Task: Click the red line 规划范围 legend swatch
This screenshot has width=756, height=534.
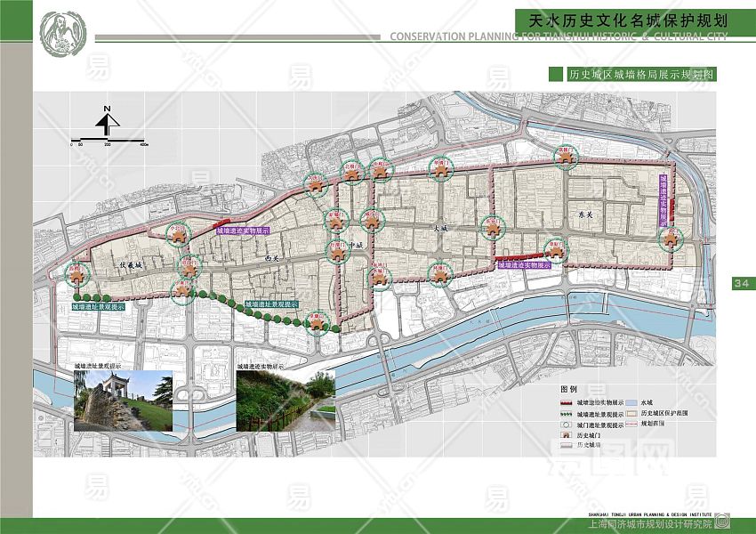Action: (x=632, y=424)
